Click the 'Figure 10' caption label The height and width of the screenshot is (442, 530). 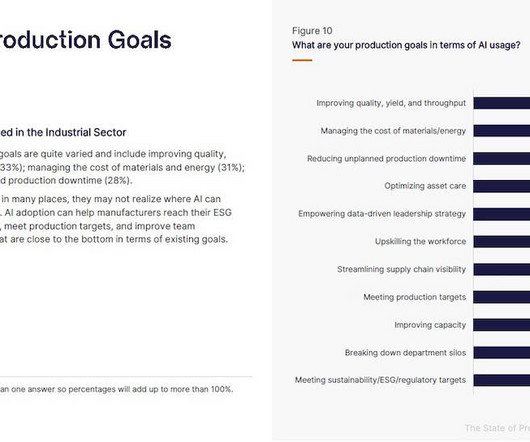[312, 31]
